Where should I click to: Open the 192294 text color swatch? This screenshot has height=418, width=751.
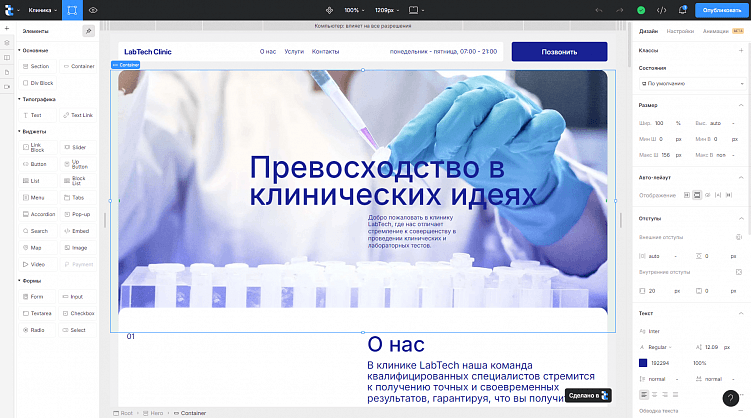[x=643, y=363]
